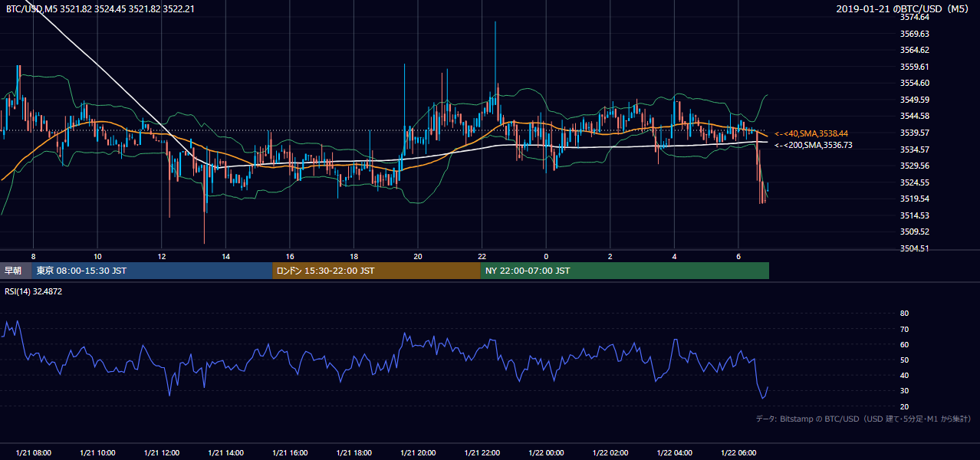Viewport: 980px width, 460px height.
Task: Click the 1/22 06:00 date axis label
Action: [x=738, y=453]
